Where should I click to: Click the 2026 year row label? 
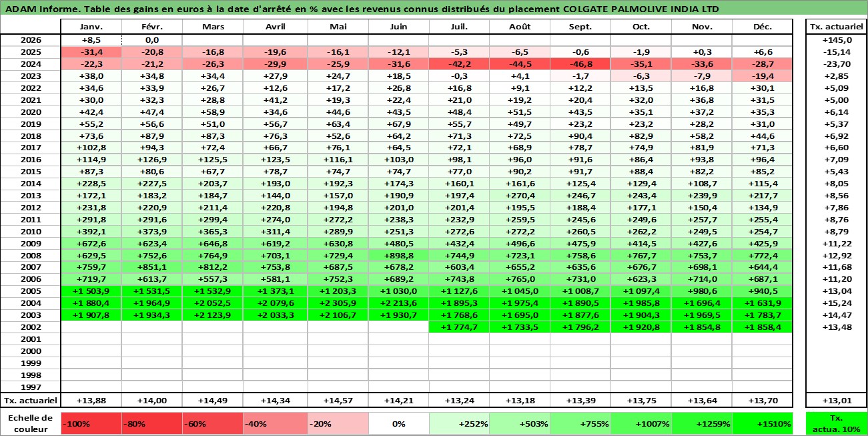click(x=31, y=40)
